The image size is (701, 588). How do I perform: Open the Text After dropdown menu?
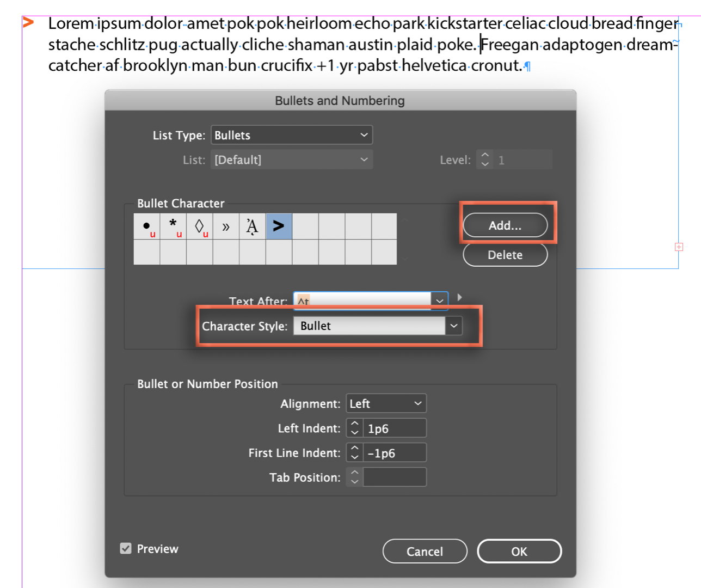pos(439,300)
